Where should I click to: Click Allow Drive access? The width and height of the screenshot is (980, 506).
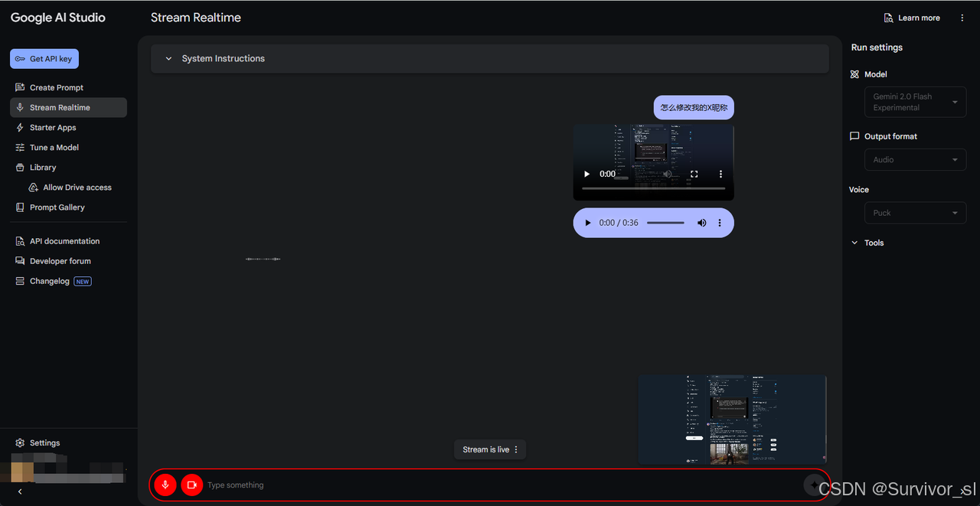point(77,187)
